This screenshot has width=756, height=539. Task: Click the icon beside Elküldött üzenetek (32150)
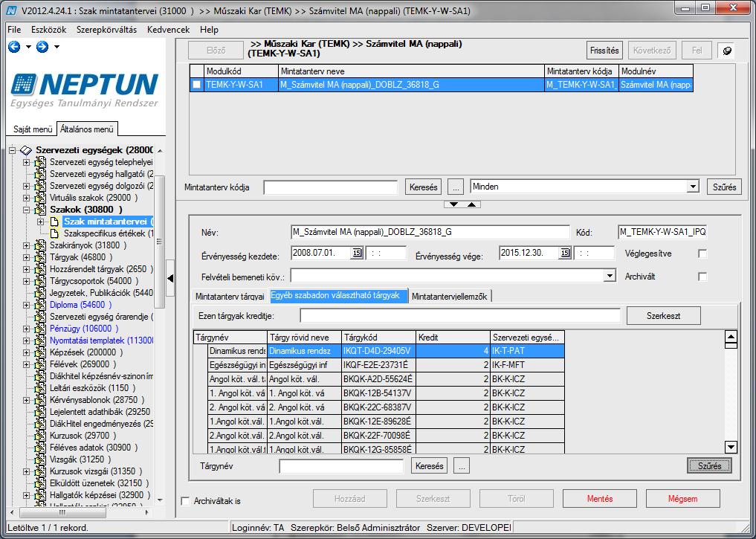tap(40, 483)
